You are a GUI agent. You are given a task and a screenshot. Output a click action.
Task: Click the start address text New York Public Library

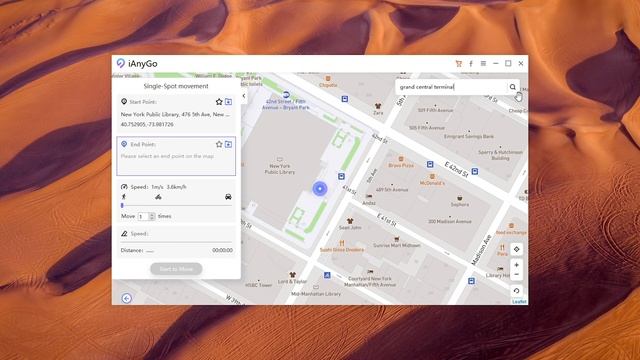click(x=176, y=114)
